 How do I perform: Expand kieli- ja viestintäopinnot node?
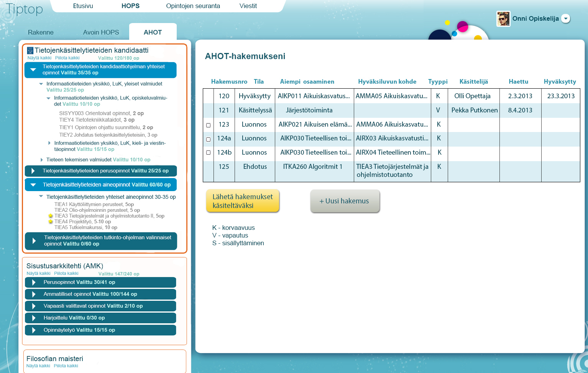[x=49, y=143]
